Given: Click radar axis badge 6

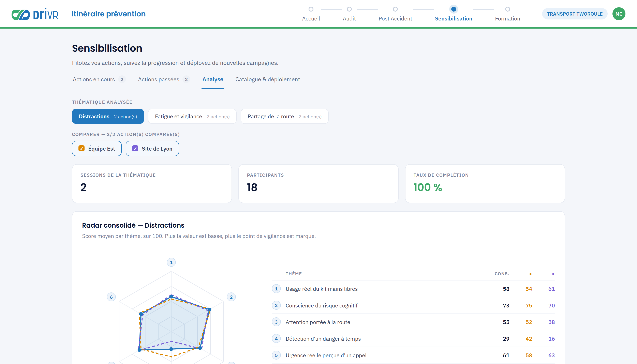Looking at the screenshot, I should click(x=111, y=297).
